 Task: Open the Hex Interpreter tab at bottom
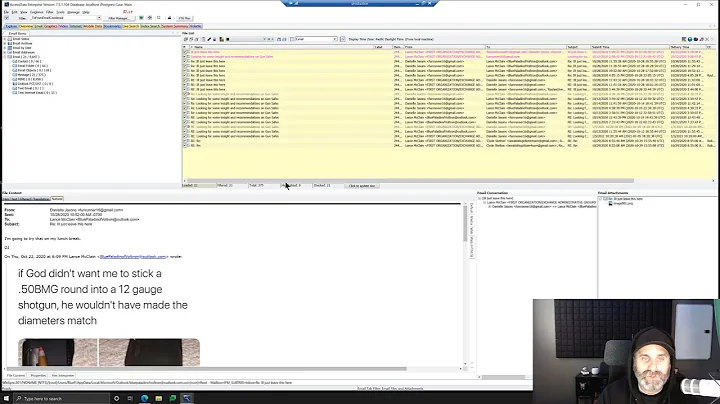(x=62, y=376)
